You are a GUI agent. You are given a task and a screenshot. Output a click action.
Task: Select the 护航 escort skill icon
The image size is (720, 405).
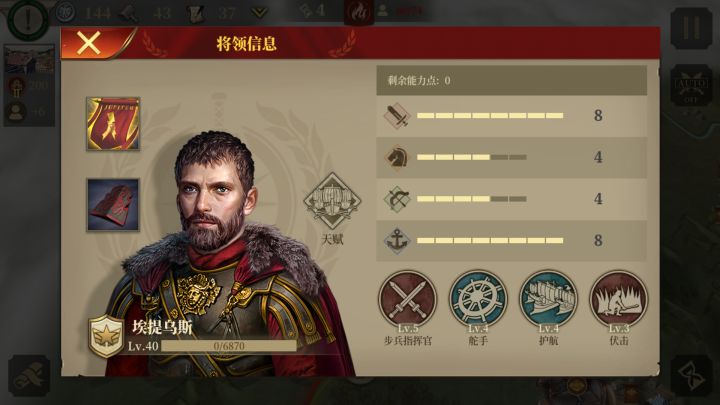[548, 299]
